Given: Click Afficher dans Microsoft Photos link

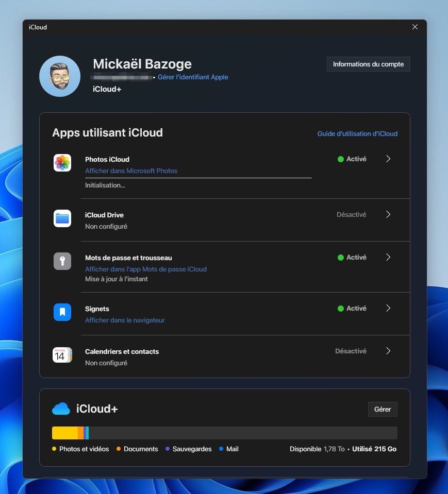Looking at the screenshot, I should tap(131, 171).
